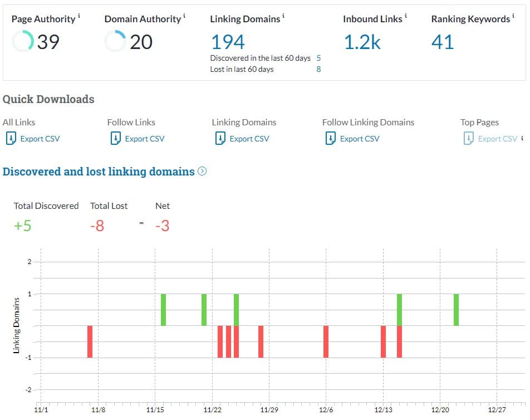Screen dimensions: 530x420
Task: Click the Page Authority score 39
Action: point(48,42)
